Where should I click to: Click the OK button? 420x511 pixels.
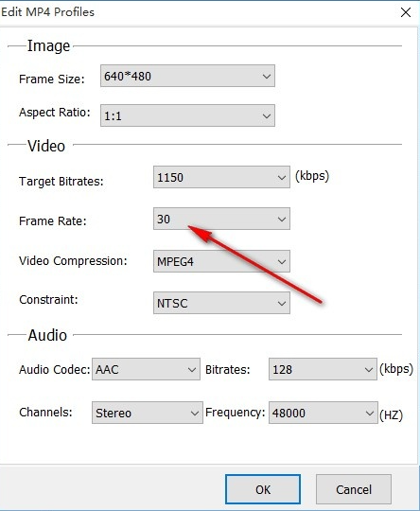263,489
